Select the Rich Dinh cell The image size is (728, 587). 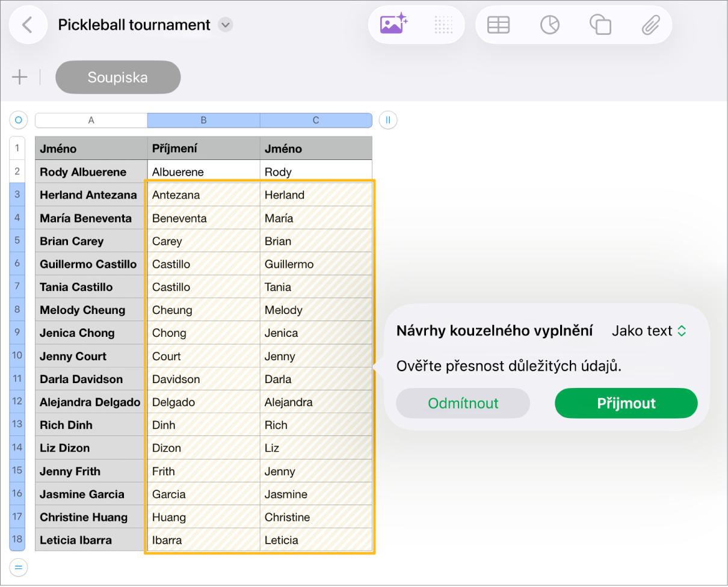(91, 425)
